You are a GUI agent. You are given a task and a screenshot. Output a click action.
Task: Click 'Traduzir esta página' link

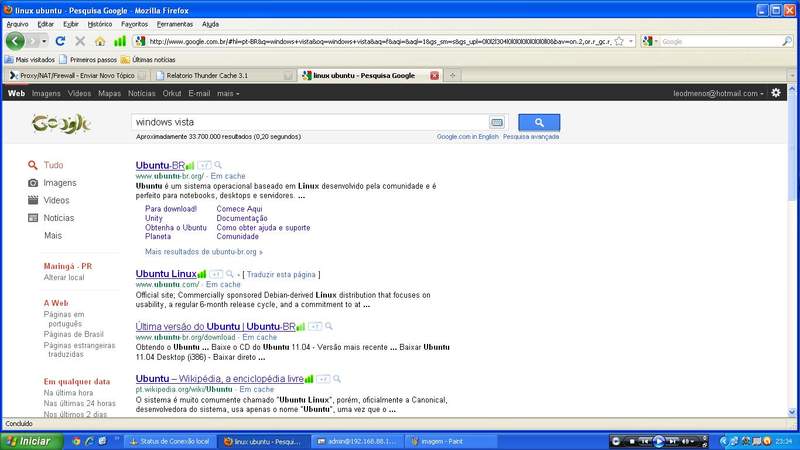(281, 274)
